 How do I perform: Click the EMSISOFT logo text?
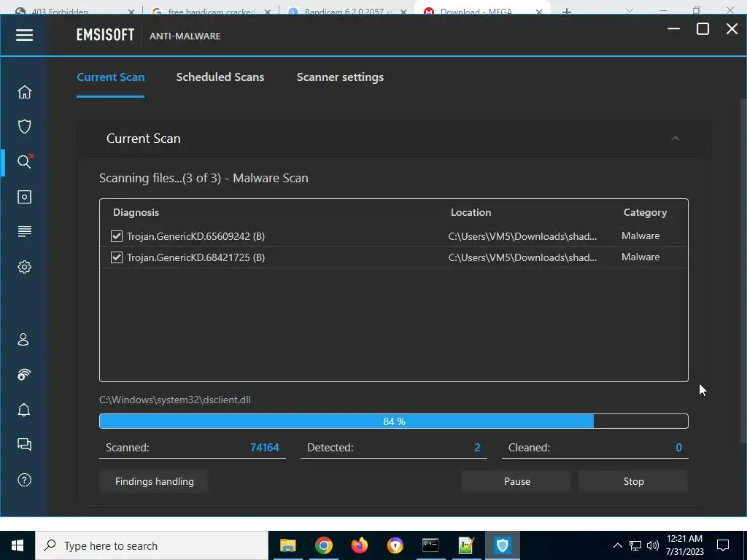click(x=105, y=35)
